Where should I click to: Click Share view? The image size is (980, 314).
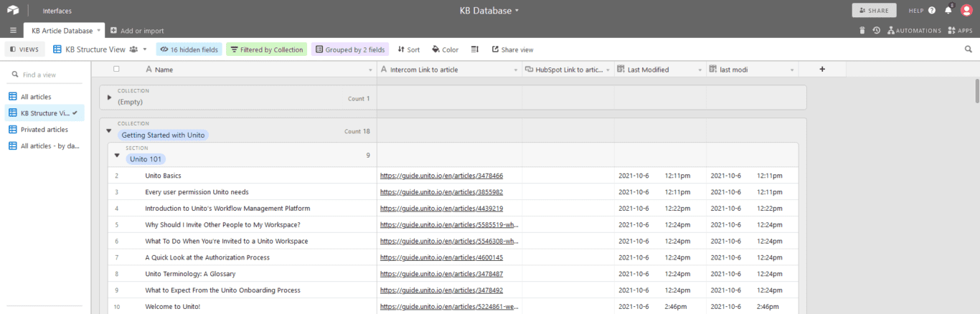point(512,49)
